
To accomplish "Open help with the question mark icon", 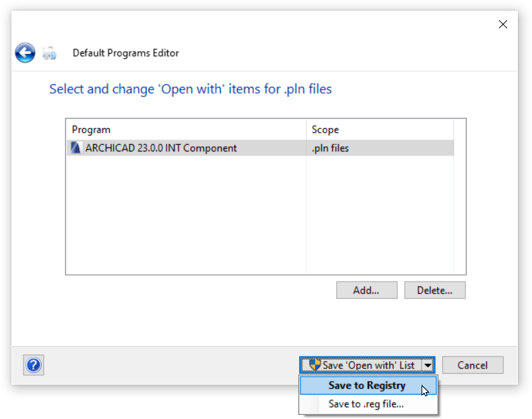I will (x=34, y=365).
